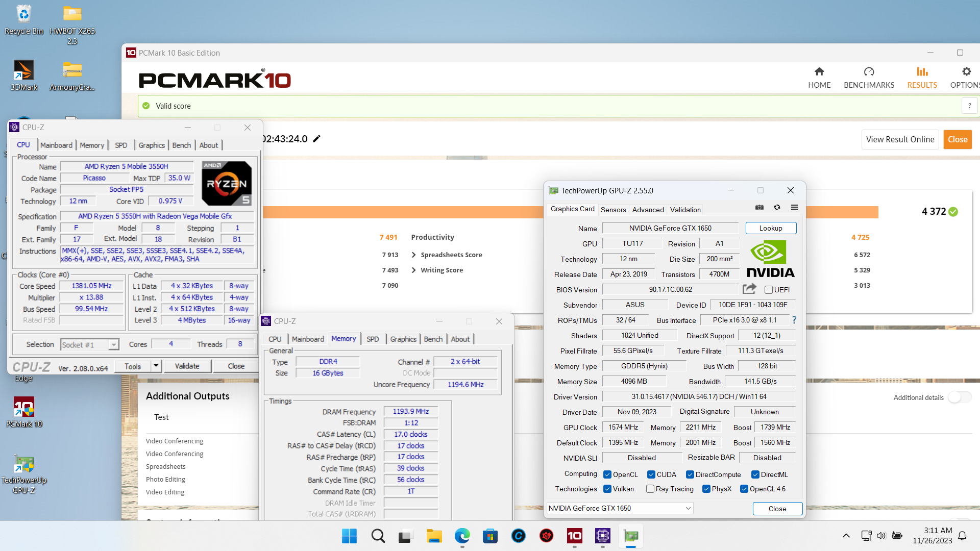
Task: Open Bench tab in top CPU-Z window
Action: (x=181, y=145)
